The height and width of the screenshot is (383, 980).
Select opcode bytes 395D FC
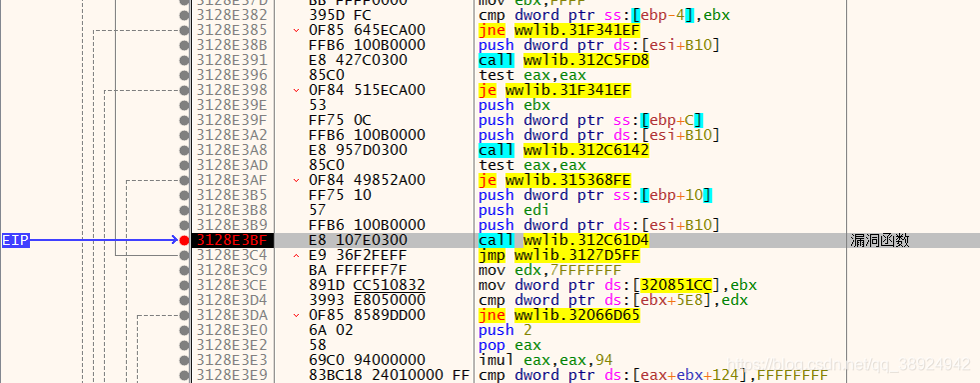click(340, 15)
